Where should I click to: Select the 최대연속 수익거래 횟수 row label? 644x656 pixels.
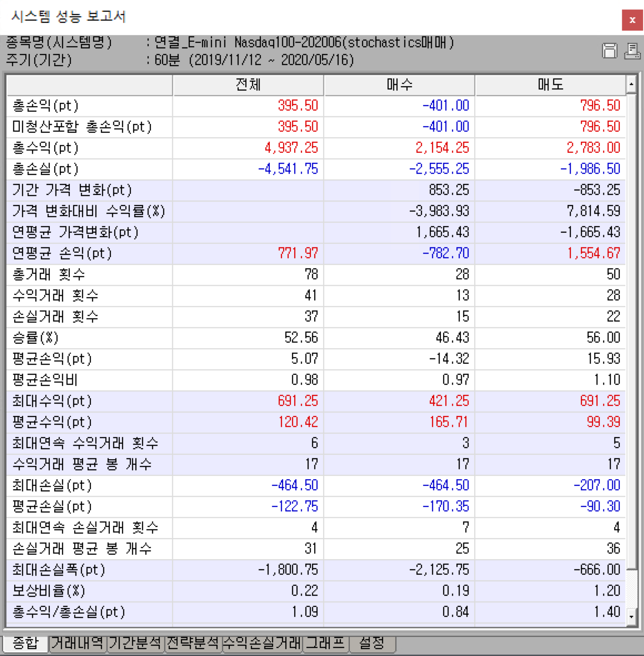pyautogui.click(x=85, y=443)
